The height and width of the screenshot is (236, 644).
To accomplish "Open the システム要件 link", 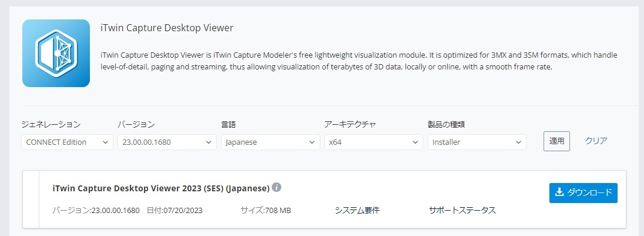I will click(357, 211).
